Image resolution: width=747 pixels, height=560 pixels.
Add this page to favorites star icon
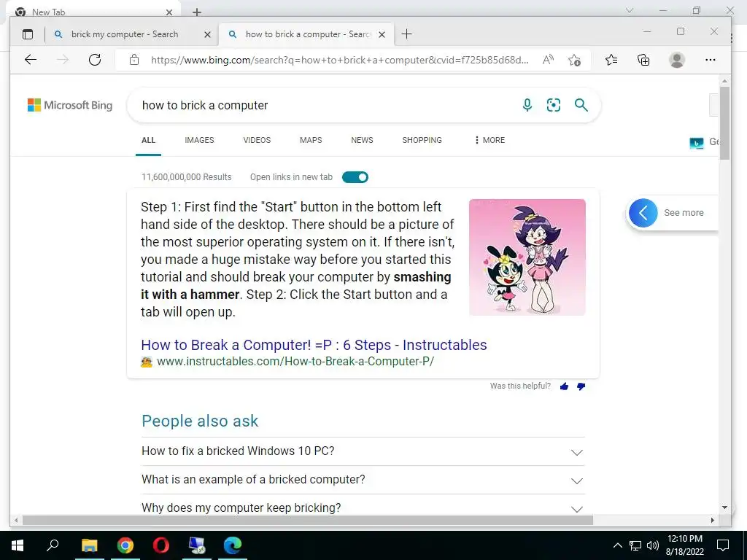[x=575, y=60]
